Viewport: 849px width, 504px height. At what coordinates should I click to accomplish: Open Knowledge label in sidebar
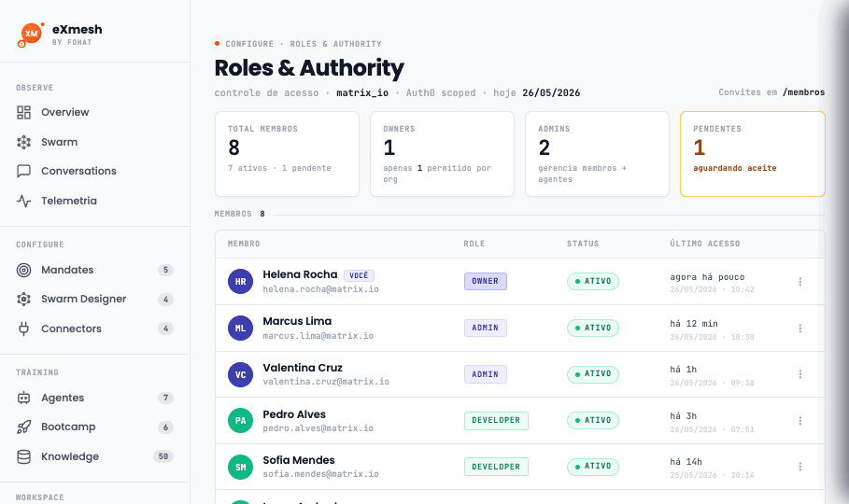(70, 456)
